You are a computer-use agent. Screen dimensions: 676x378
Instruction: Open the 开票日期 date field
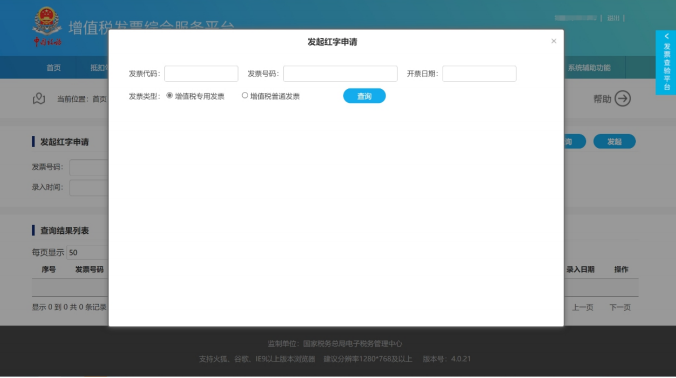(479, 74)
